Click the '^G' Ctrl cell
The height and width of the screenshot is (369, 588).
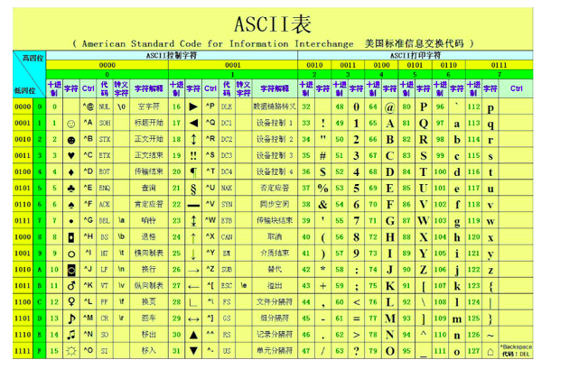point(89,220)
